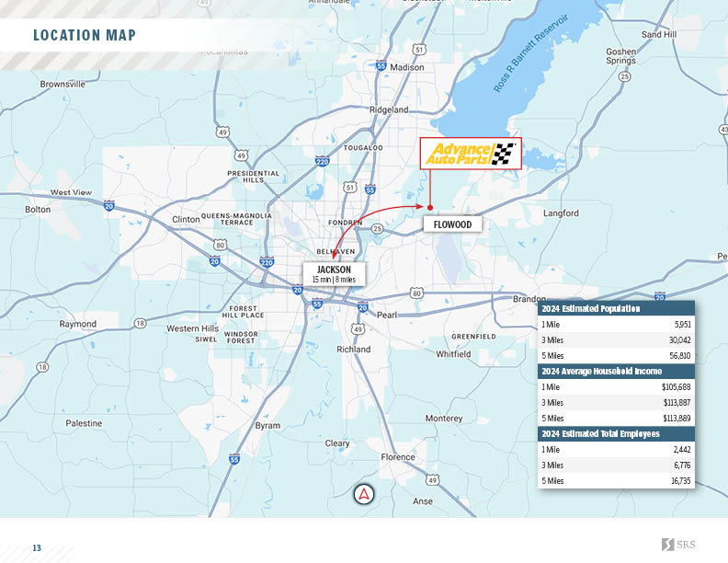728x563 pixels.
Task: Click the US 80 shield below Clinton
Action: [x=220, y=245]
